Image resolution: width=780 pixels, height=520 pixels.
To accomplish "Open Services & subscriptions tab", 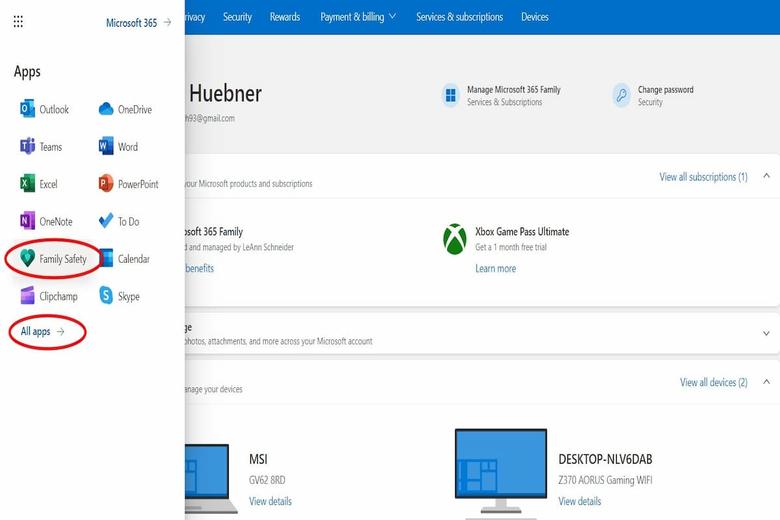I will coord(459,17).
